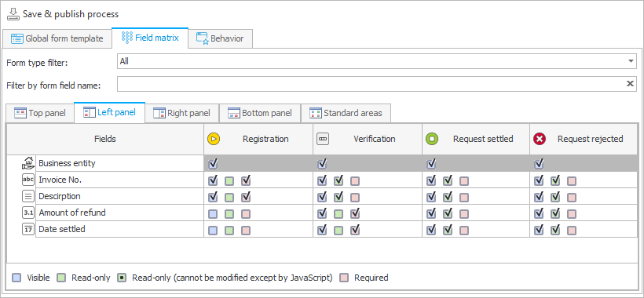Uncheck Description read-only in Verification
Screen dimensions: 644x298
338,197
